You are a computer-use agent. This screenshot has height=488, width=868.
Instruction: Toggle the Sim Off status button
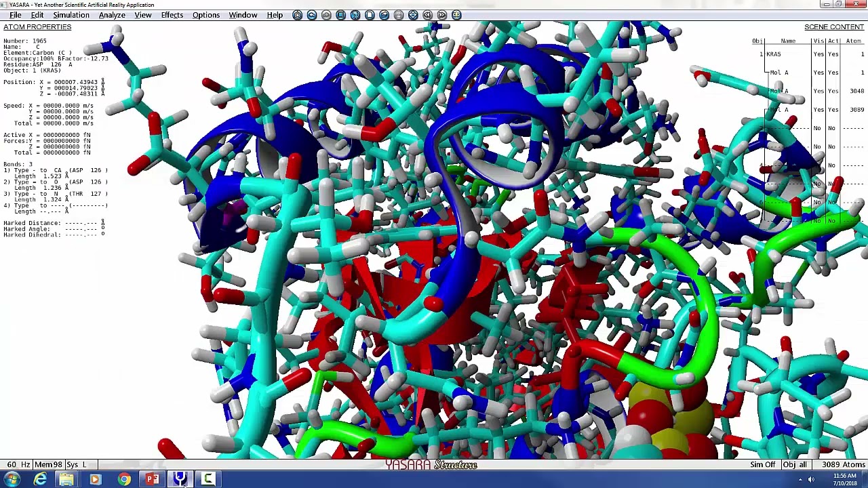(762, 465)
